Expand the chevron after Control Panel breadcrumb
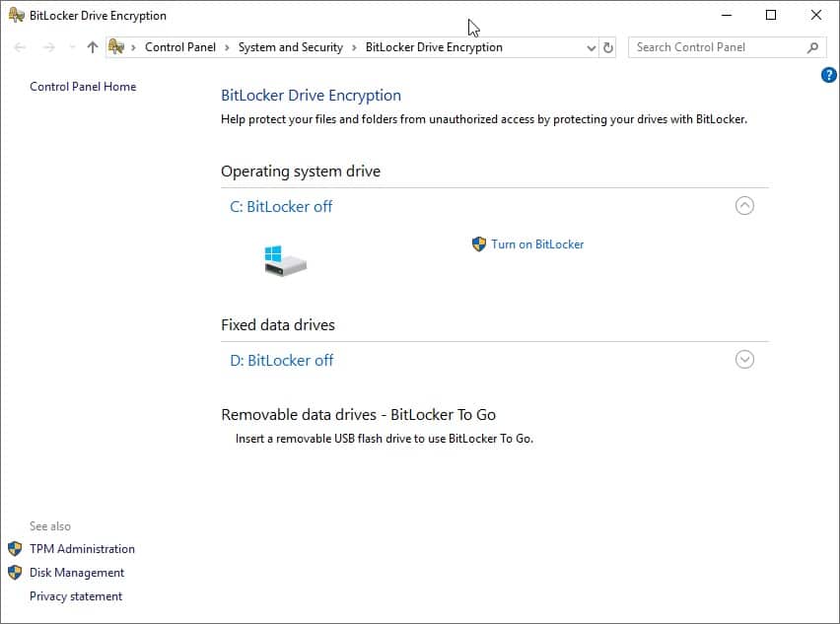The image size is (840, 624). point(227,47)
